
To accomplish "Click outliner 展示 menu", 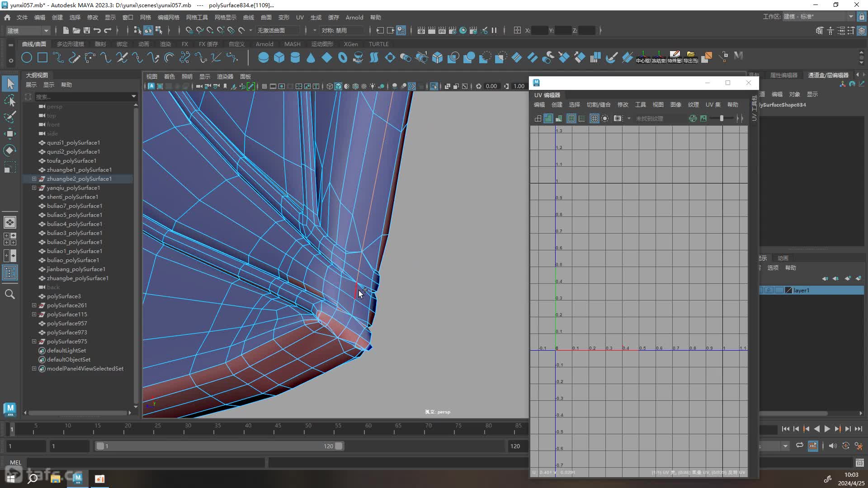I will 31,84.
